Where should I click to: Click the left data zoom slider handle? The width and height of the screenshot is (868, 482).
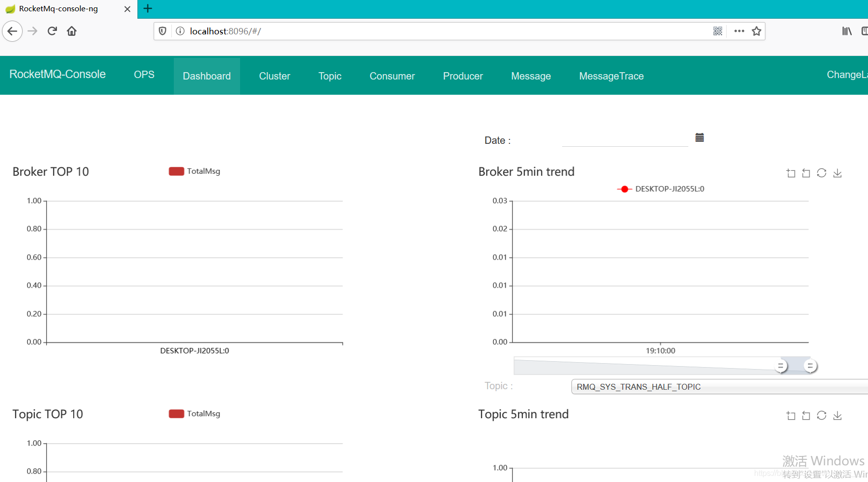coord(781,366)
